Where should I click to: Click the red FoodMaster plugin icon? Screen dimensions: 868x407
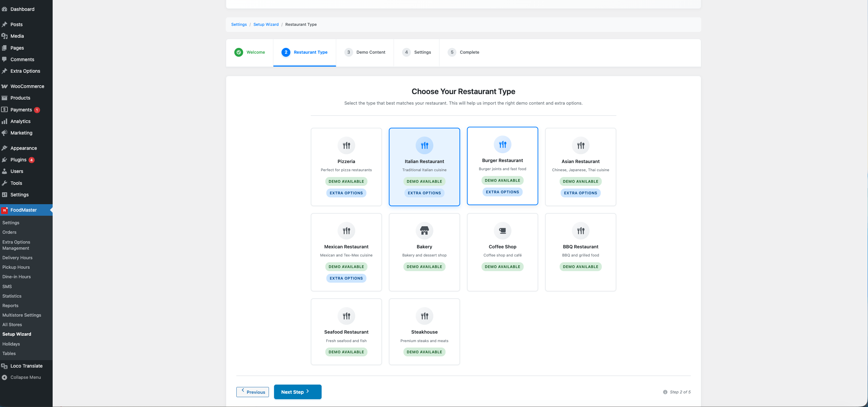click(5, 210)
